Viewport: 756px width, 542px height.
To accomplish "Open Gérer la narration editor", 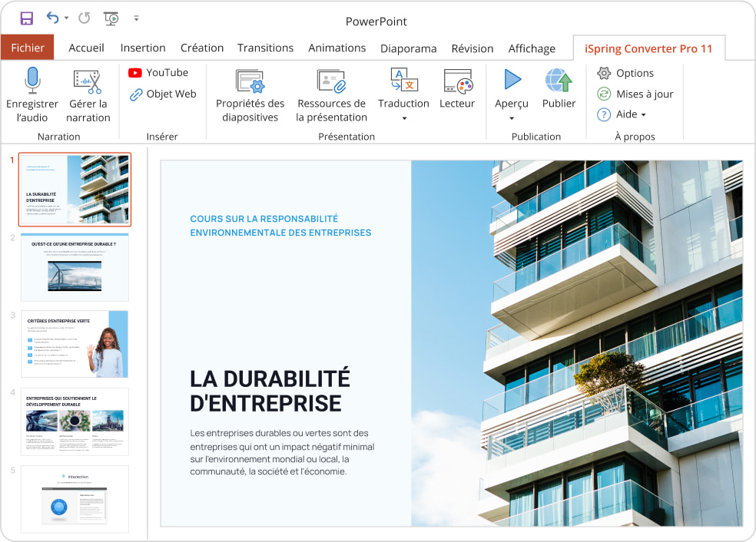I will tap(88, 92).
